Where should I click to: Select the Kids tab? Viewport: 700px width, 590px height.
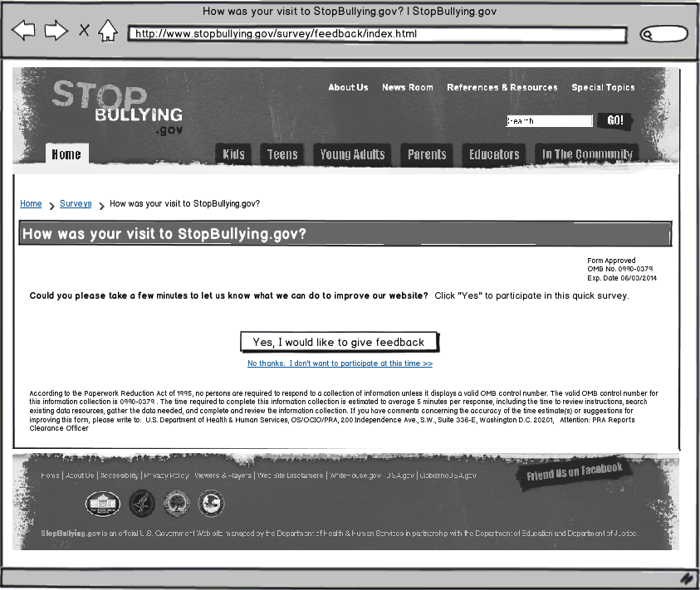point(233,154)
